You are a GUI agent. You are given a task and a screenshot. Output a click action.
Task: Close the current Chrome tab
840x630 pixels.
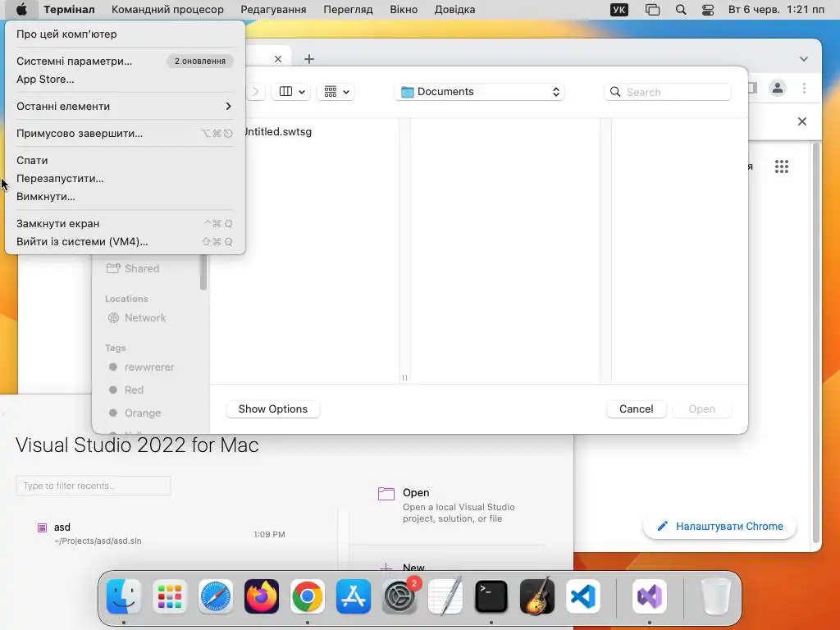click(277, 59)
